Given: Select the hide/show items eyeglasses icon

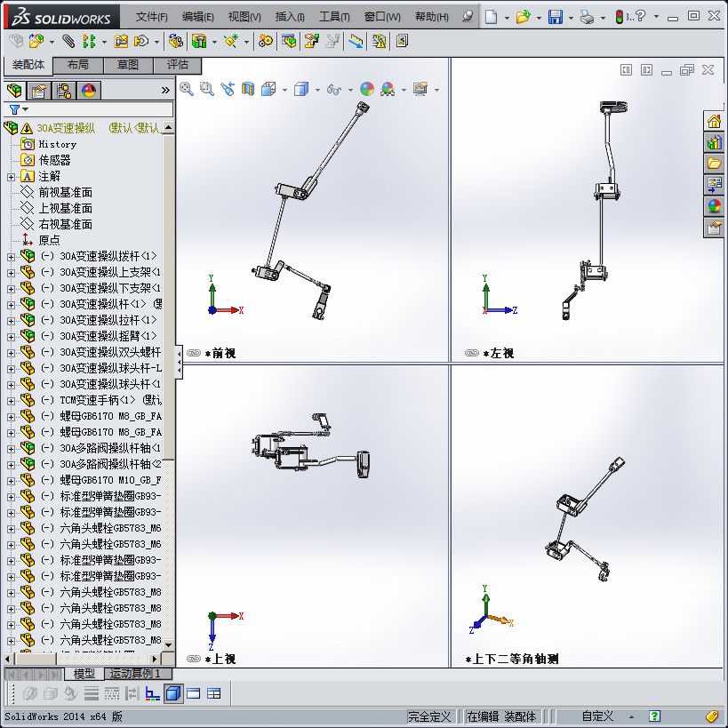Looking at the screenshot, I should (x=334, y=90).
